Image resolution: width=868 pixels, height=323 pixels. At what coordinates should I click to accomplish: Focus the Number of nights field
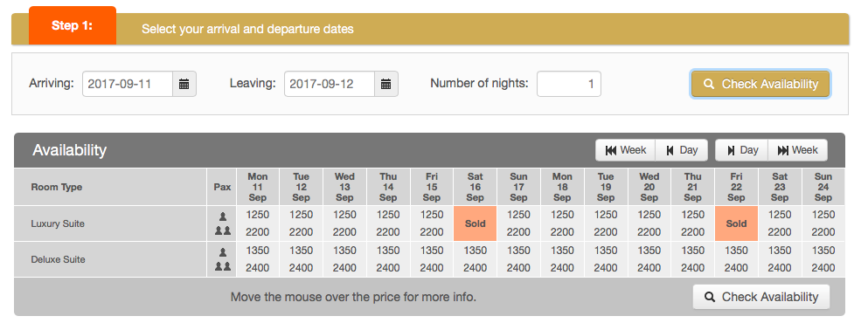point(568,84)
